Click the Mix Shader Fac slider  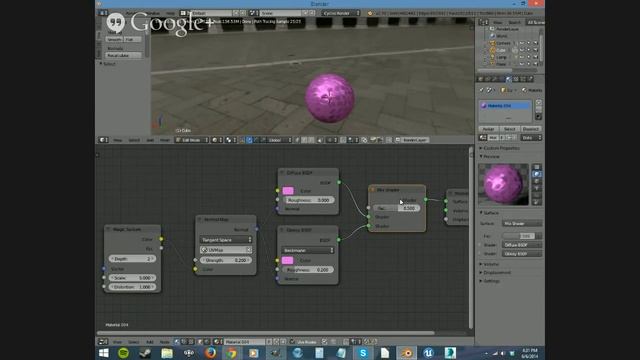[396, 208]
